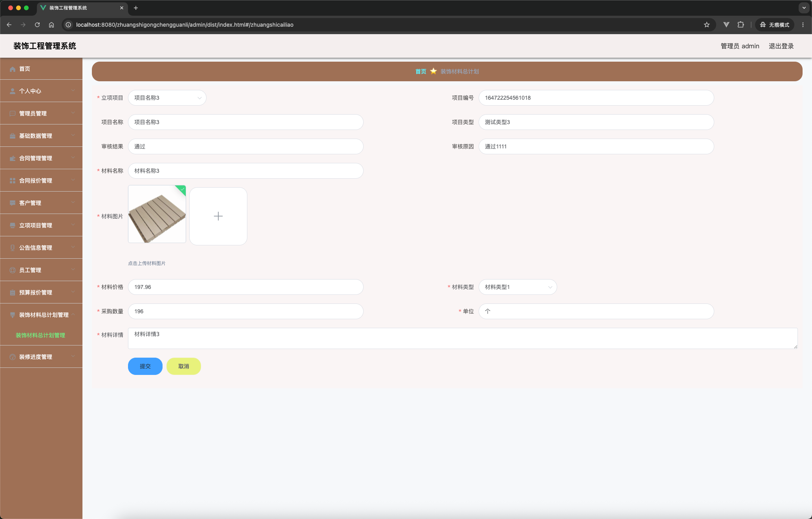
Task: Click the grid icon beside 合同报价管理
Action: click(x=13, y=181)
